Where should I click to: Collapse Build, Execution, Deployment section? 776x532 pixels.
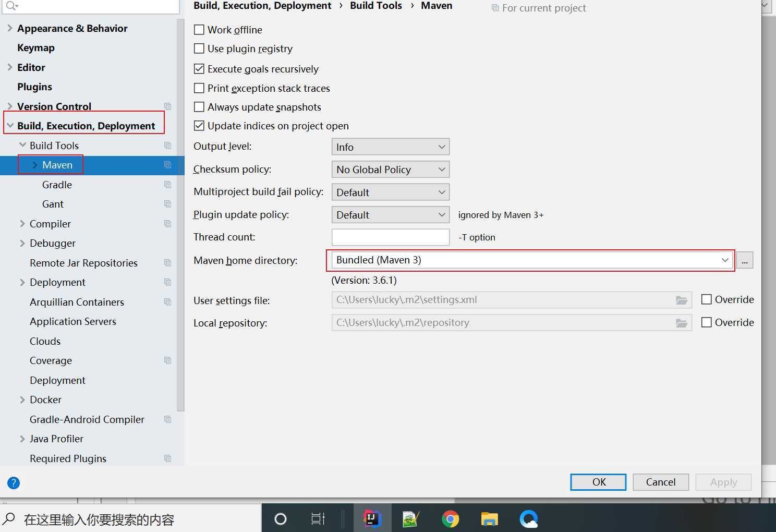[x=10, y=126]
